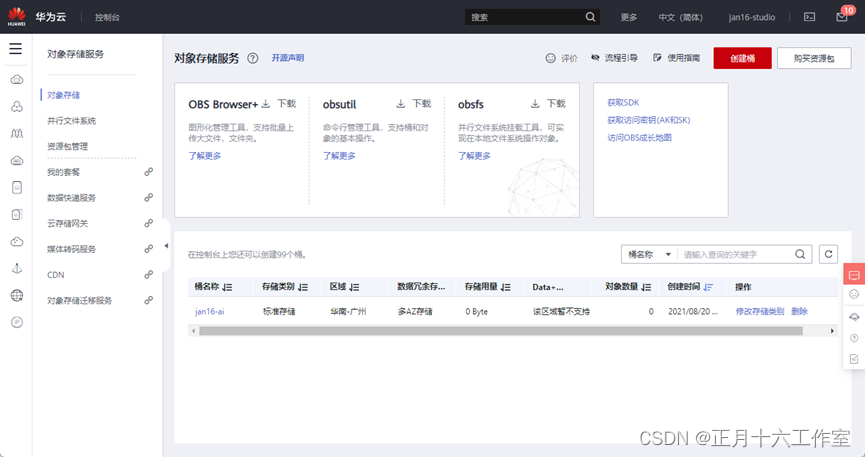Click 修改存储类别 for jan16-ai
The height and width of the screenshot is (457, 865).
coord(760,311)
